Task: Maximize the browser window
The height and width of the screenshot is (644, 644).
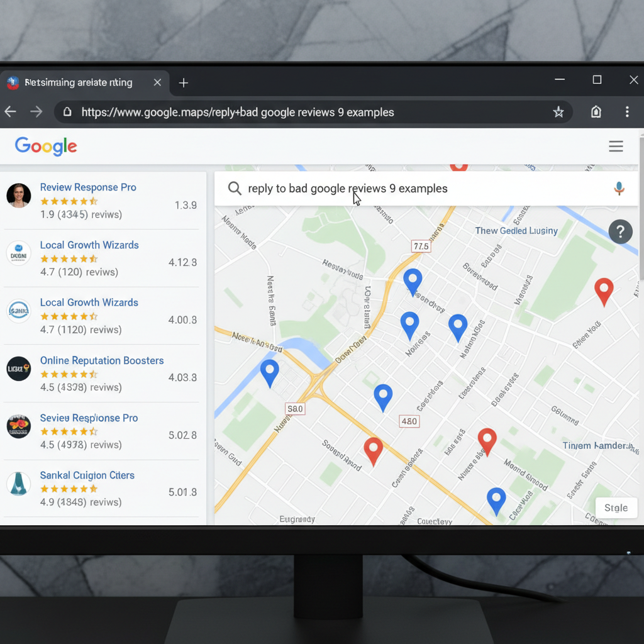Action: (x=597, y=79)
